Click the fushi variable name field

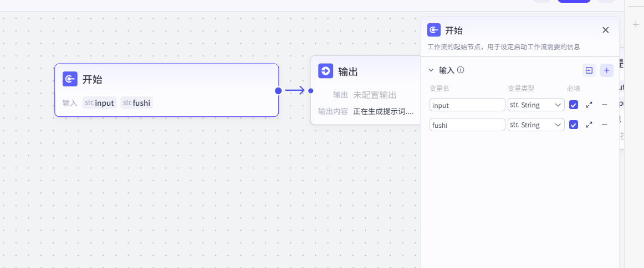point(467,125)
